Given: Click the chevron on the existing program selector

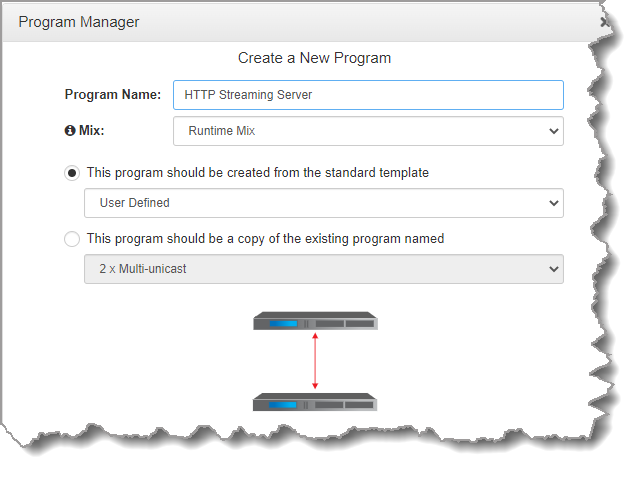Looking at the screenshot, I should [554, 269].
